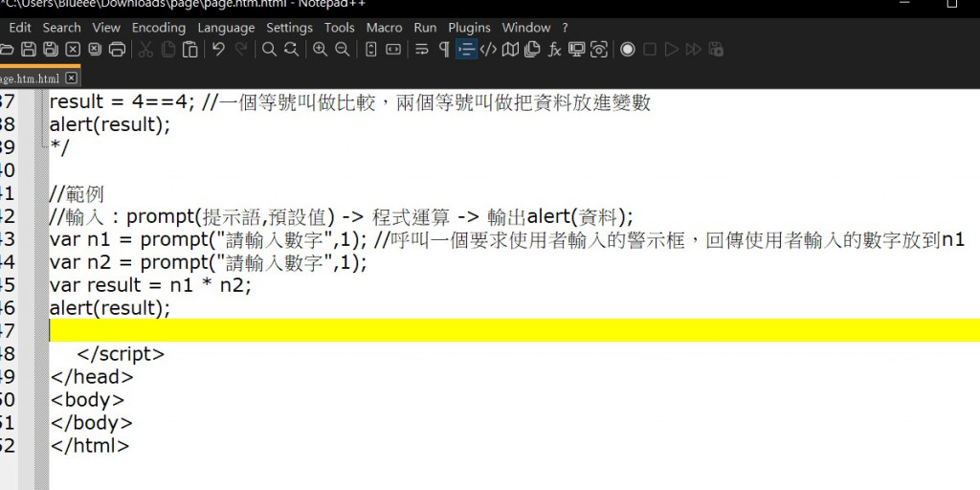This screenshot has width=980, height=490.
Task: Click the Save file toolbar icon
Action: (29, 50)
